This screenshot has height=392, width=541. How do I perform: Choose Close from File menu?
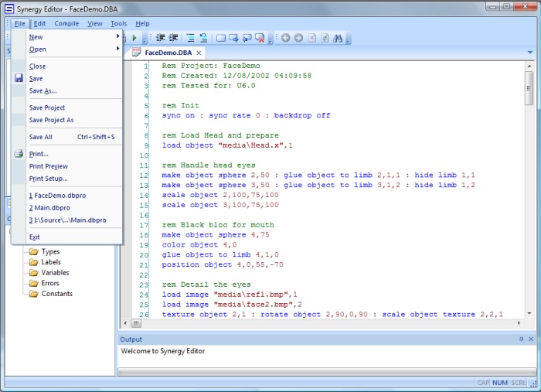click(x=67, y=66)
